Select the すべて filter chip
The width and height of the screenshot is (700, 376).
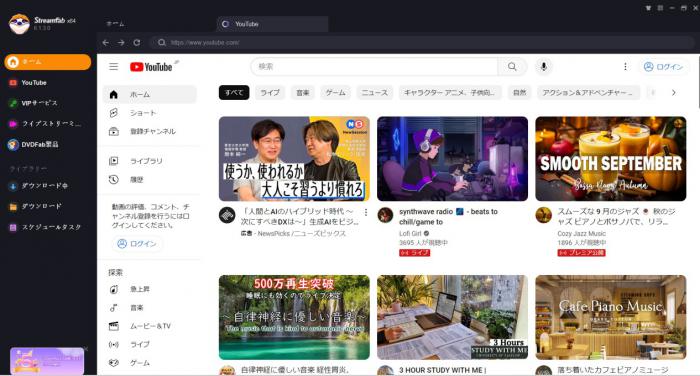(234, 92)
